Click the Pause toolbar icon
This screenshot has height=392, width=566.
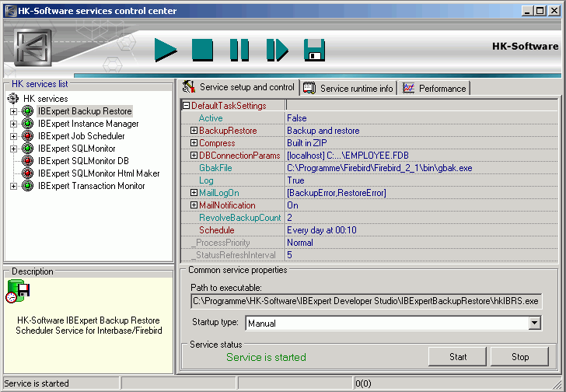239,50
